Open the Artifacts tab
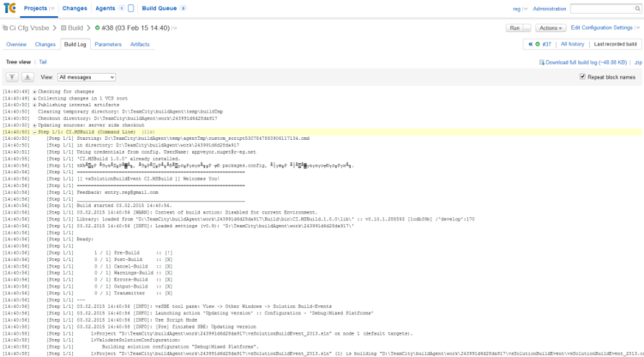Screen dimensions: 644x357 140,44
